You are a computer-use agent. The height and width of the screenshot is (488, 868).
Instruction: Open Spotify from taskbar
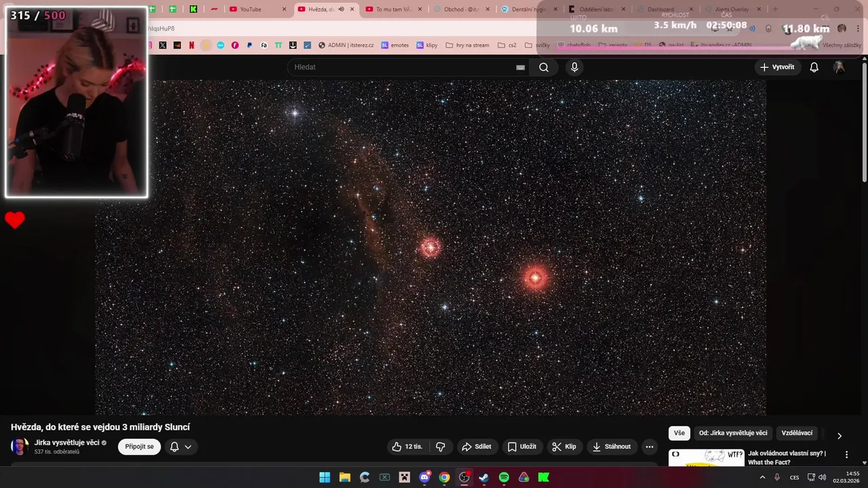[504, 477]
